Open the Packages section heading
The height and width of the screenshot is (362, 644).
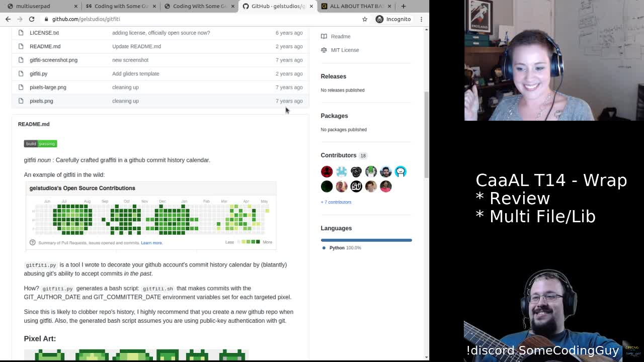point(334,116)
